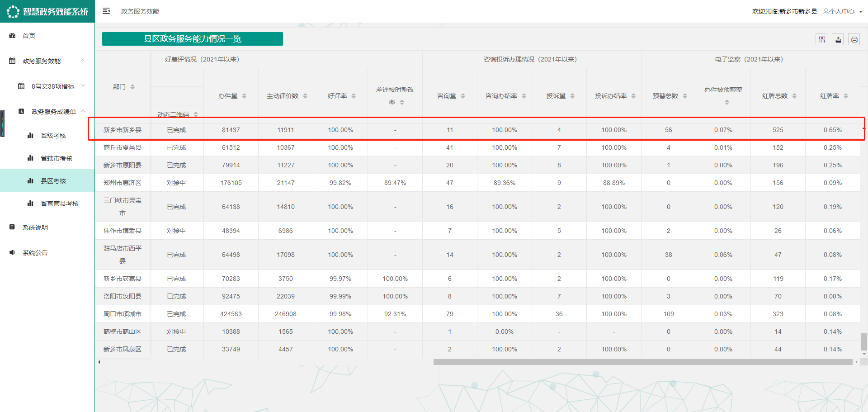Click the 省辖市考核 bar chart icon

(30, 158)
